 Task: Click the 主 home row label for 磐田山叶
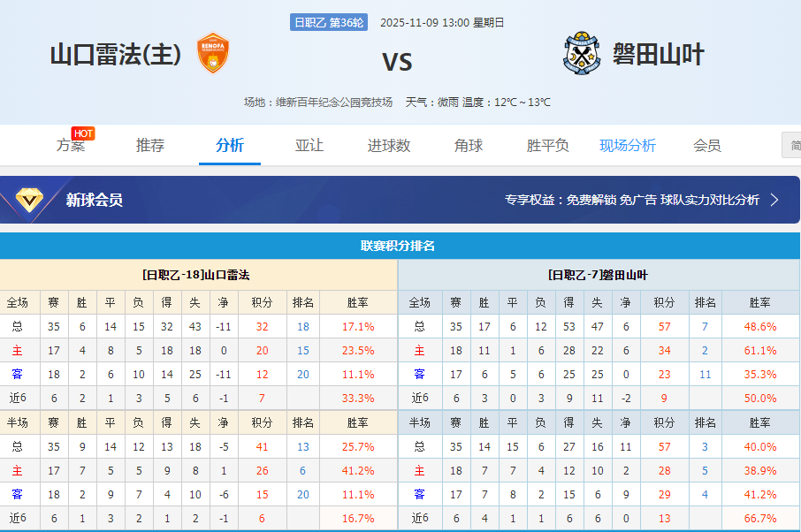pyautogui.click(x=421, y=351)
